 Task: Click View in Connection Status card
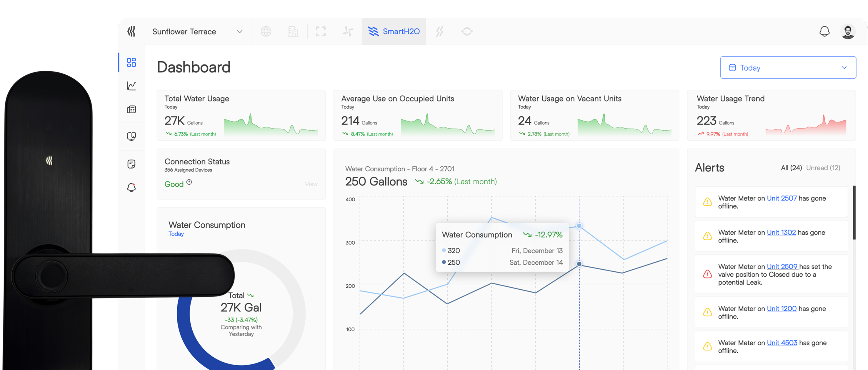tap(311, 184)
